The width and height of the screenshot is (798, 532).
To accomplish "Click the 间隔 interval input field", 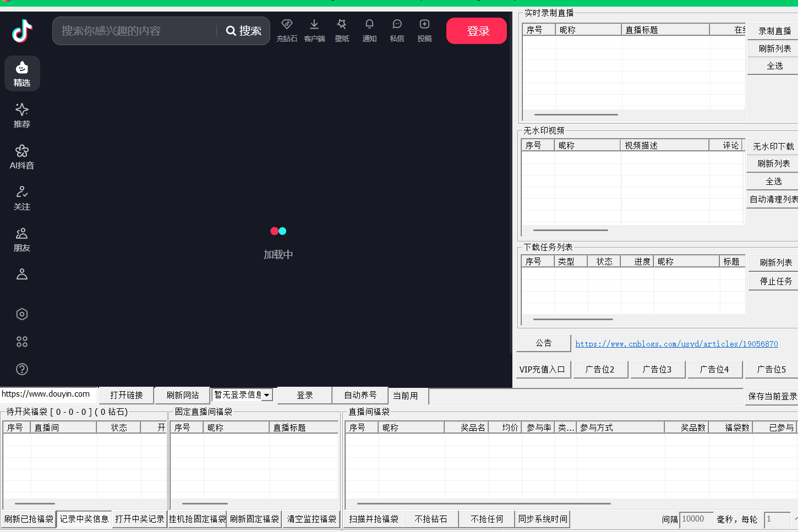I will (x=695, y=519).
